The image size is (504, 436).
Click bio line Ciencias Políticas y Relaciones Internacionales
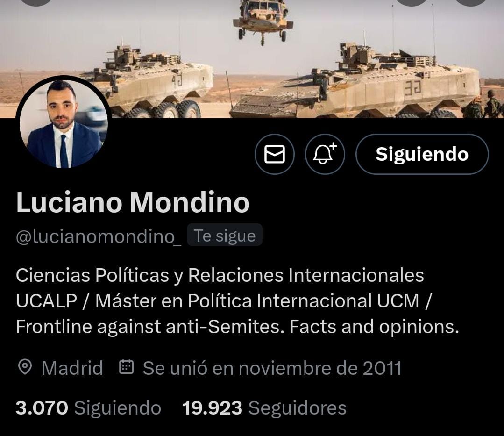pyautogui.click(x=220, y=276)
